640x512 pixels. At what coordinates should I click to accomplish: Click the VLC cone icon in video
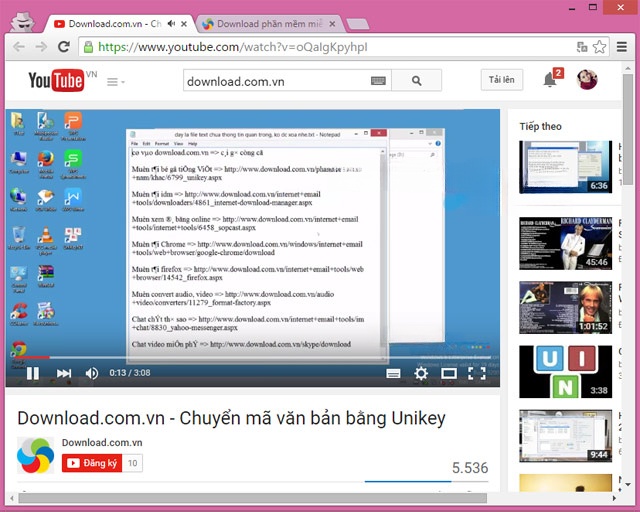45,235
